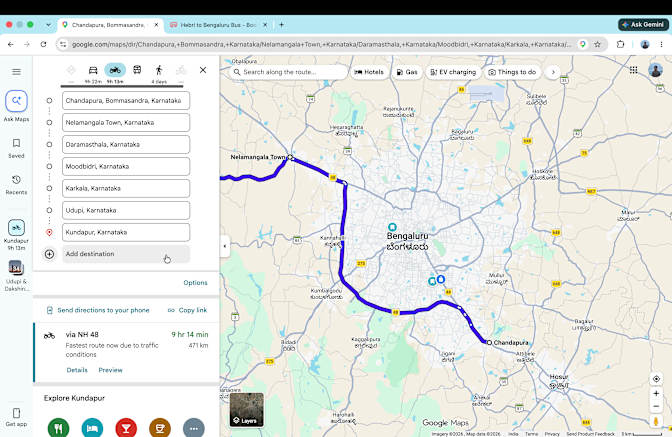Zoom in on the map
Image resolution: width=672 pixels, height=437 pixels.
click(656, 393)
